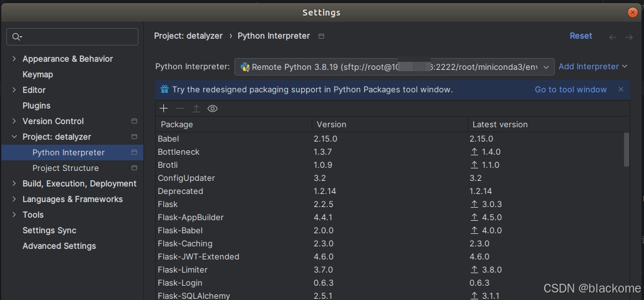Click upgrade arrow for Flask-AppBuilder 4.5.0
Viewport: 644px width, 300px height.
click(474, 218)
